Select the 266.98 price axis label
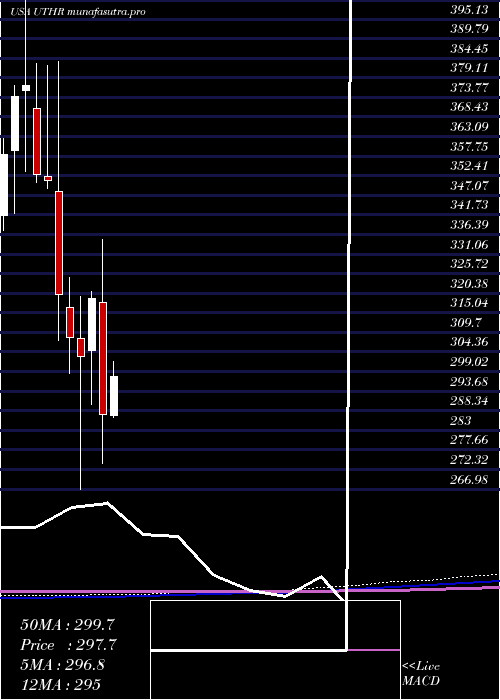 click(x=468, y=479)
